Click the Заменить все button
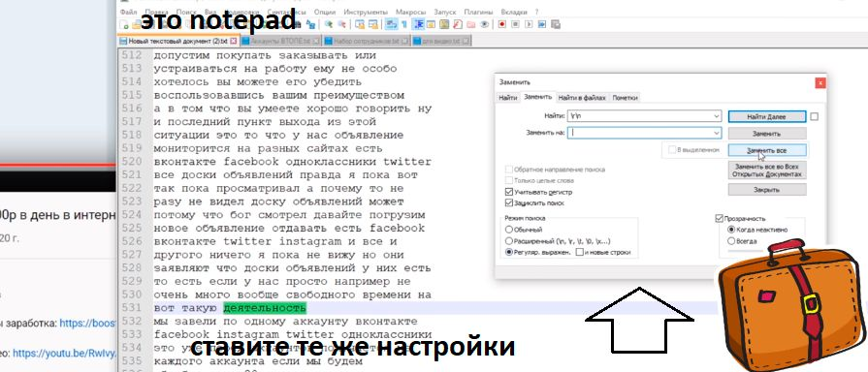 pyautogui.click(x=767, y=150)
